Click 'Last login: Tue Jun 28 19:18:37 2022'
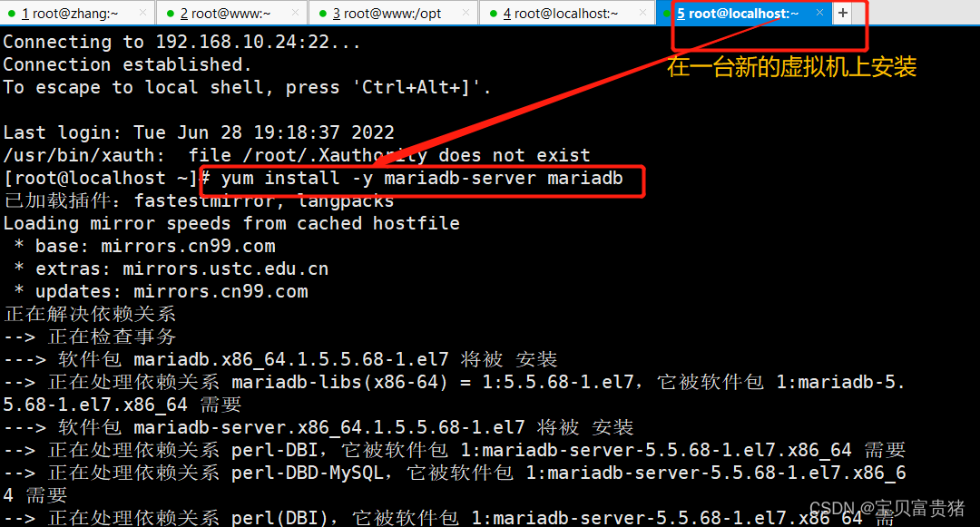 point(199,132)
